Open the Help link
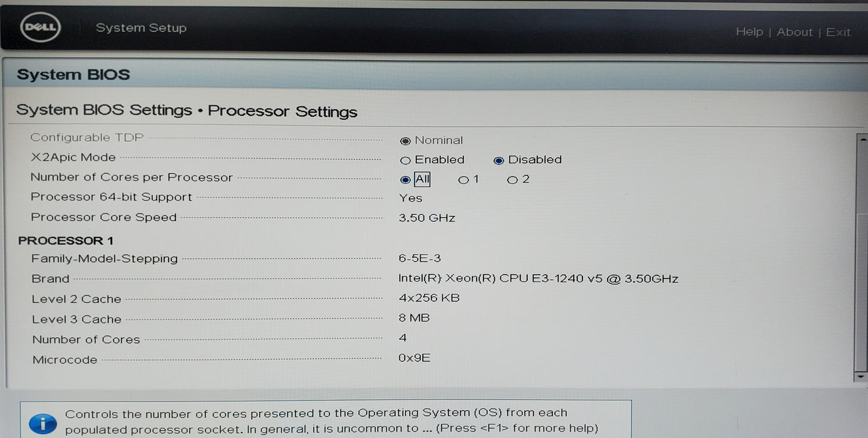This screenshot has height=438, width=868. pos(749,32)
